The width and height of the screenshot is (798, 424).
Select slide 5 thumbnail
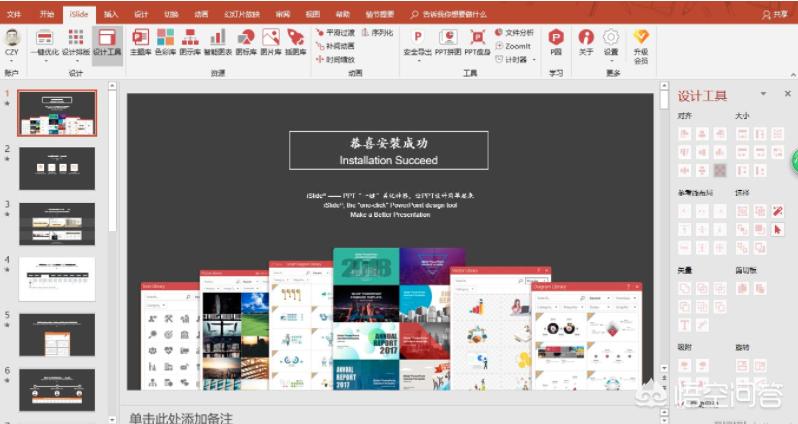57,334
